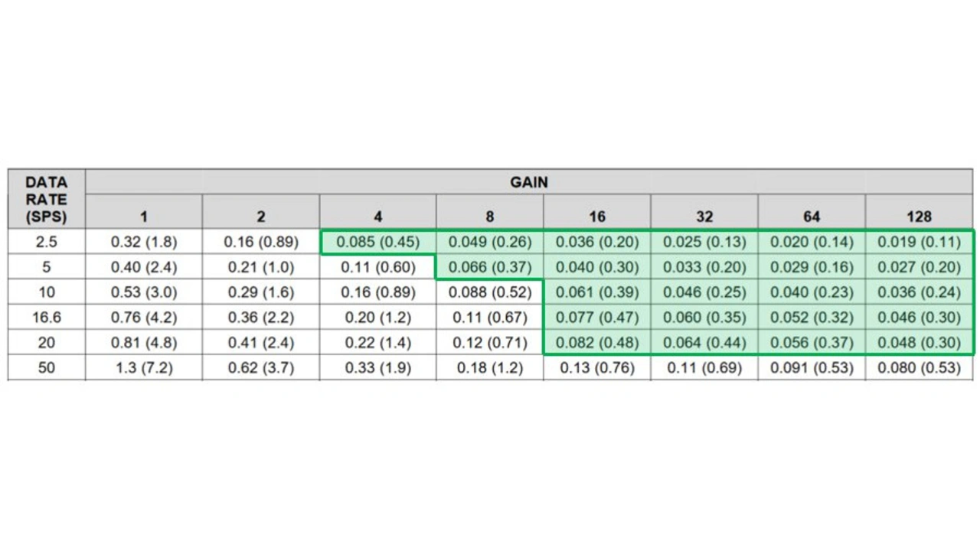Click the gain column header 1

click(x=144, y=217)
